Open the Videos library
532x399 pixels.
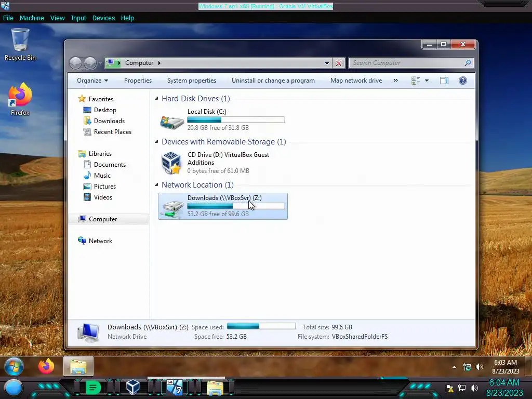pyautogui.click(x=103, y=197)
